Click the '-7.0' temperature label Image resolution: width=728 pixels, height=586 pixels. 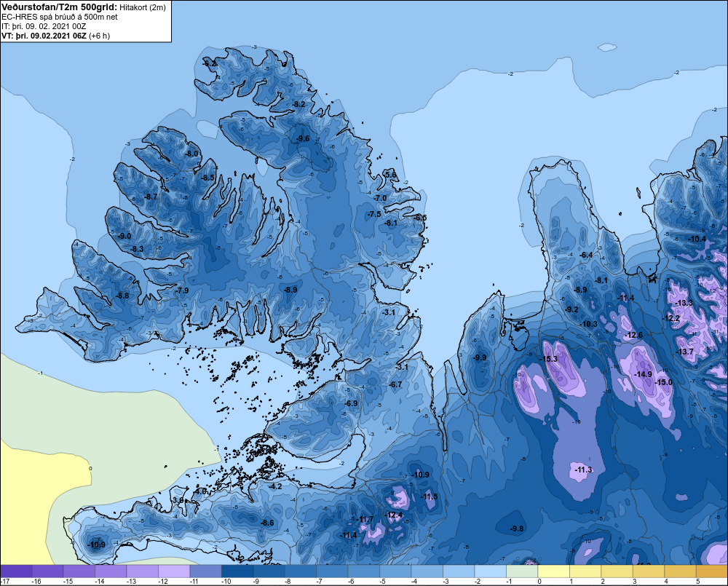[x=380, y=198]
